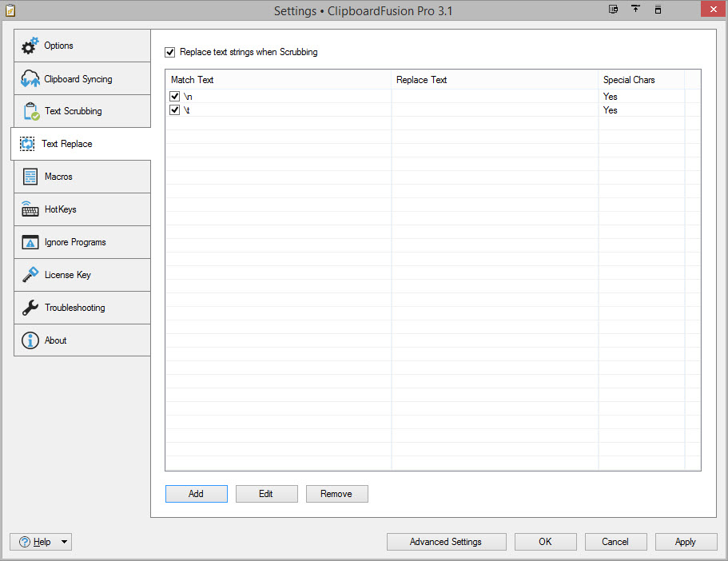Click the Options gear icon
The height and width of the screenshot is (561, 728).
pos(30,46)
